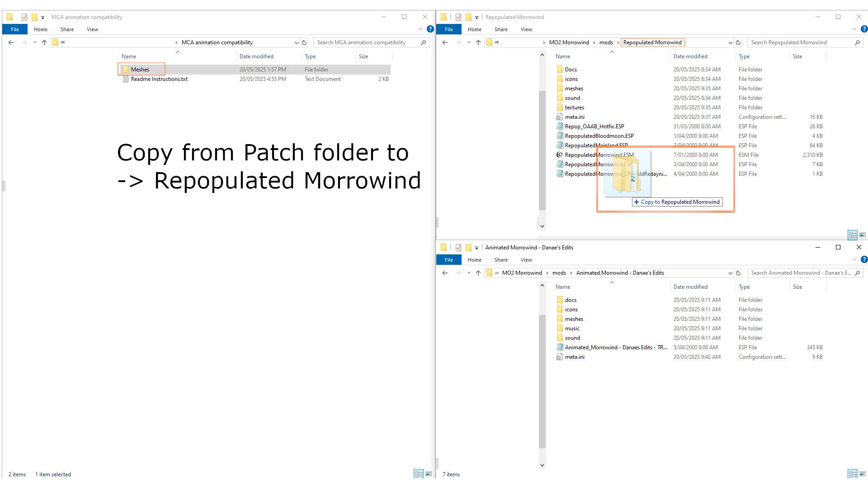Image resolution: width=868 pixels, height=488 pixels.
Task: Click Back arrow in MCA animation compatibility window
Action: [x=11, y=42]
